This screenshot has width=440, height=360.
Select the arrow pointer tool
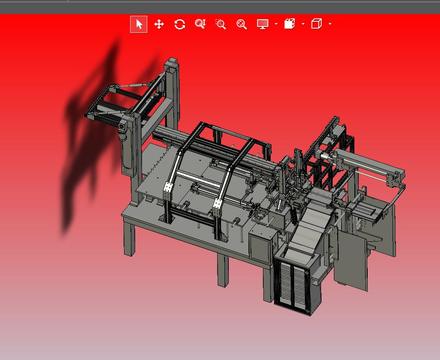pos(139,24)
